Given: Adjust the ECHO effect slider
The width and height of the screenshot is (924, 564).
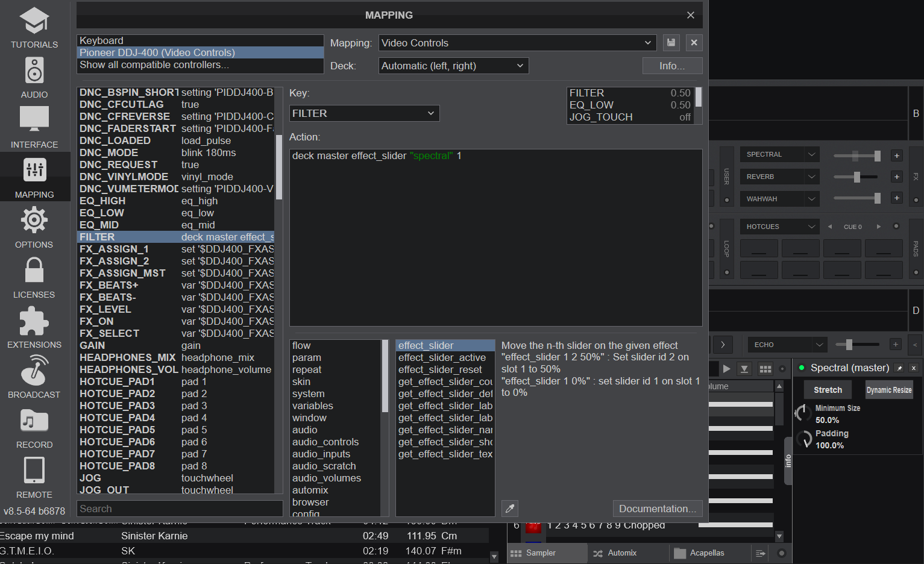Looking at the screenshot, I should tap(857, 345).
